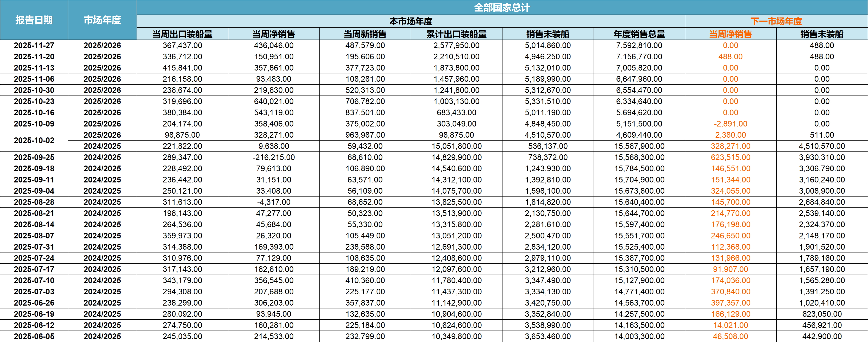Click the date cell 2025-06-05
868x342 pixels.
(34, 336)
